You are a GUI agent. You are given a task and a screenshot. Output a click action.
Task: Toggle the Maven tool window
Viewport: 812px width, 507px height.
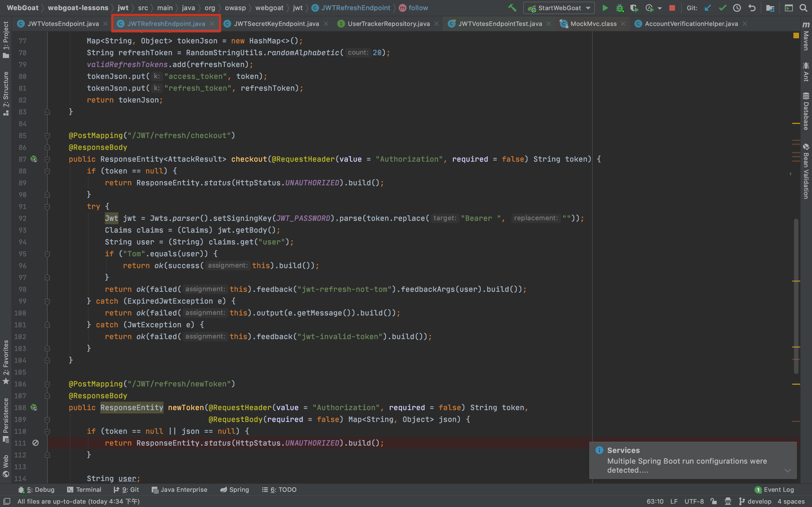tap(806, 36)
